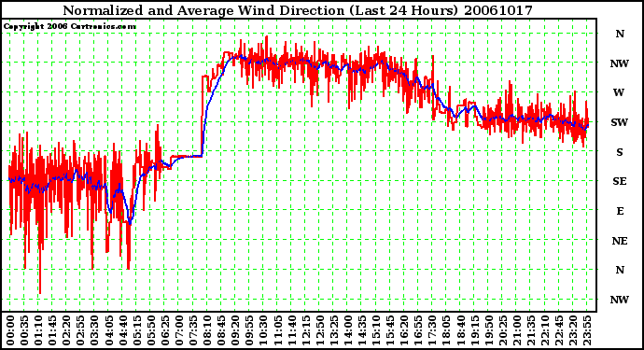Image resolution: width=644 pixels, height=350 pixels.
Task: Click the '15:10' time axis label
Action: pos(375,330)
